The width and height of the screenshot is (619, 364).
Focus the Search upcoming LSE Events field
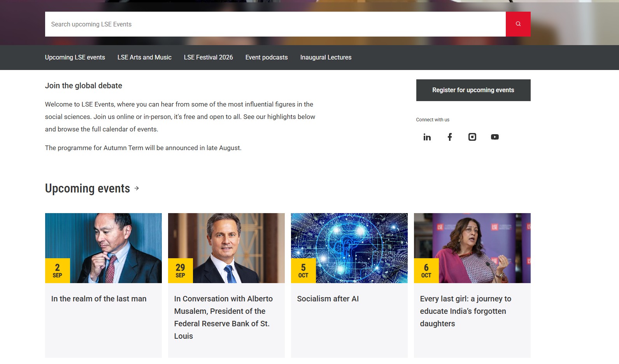(275, 24)
